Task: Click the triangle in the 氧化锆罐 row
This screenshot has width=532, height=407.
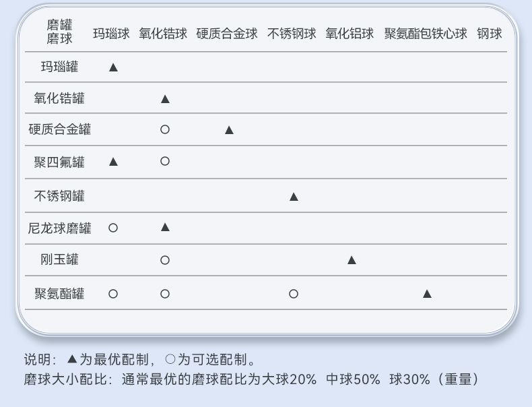Action: tap(165, 99)
